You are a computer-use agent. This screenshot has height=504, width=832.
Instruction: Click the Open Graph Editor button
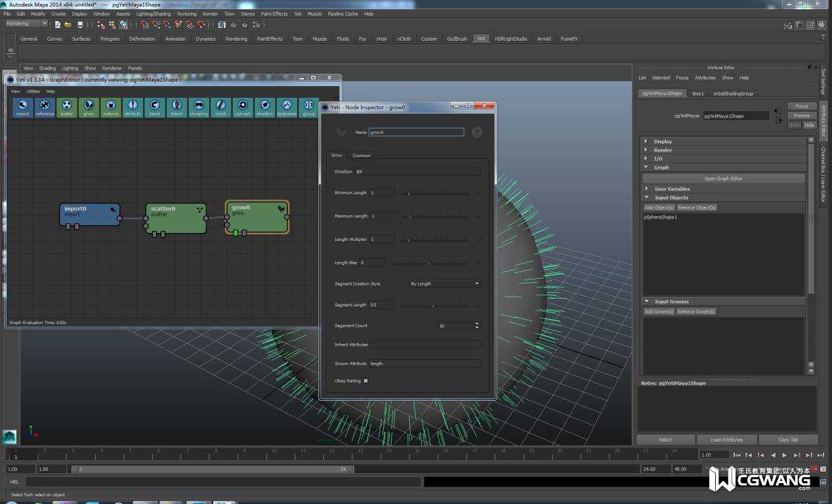coord(723,178)
